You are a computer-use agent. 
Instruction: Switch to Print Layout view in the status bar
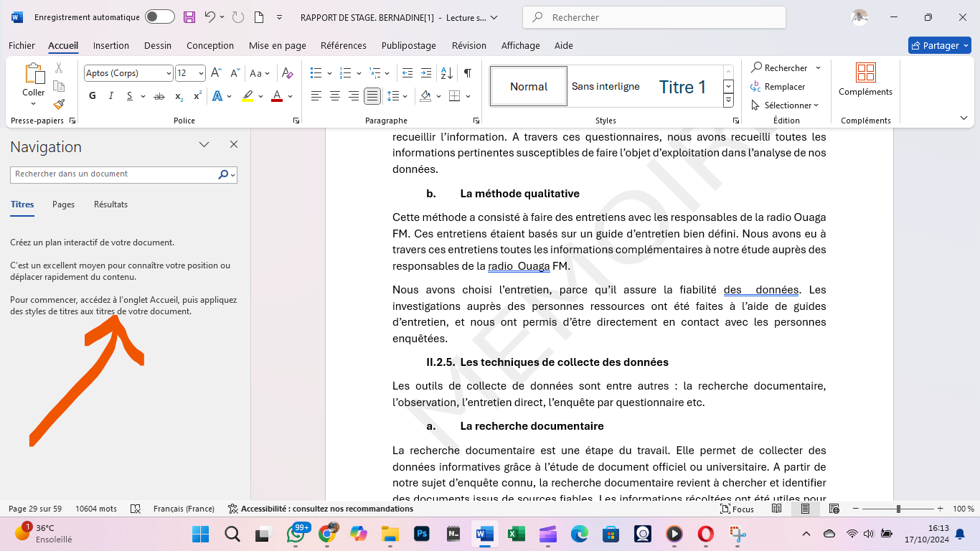pyautogui.click(x=806, y=509)
